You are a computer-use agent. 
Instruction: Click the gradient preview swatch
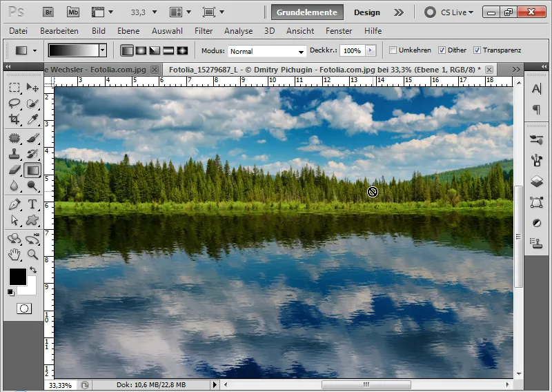coord(74,50)
